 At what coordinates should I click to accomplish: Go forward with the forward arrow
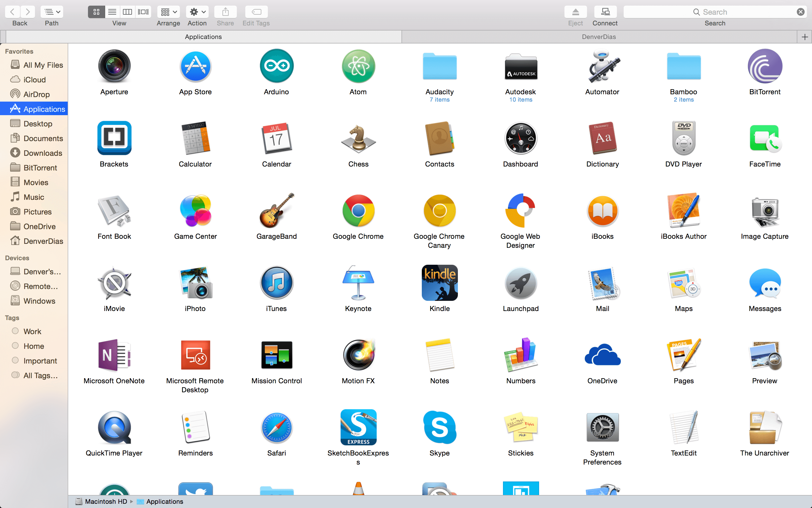(x=28, y=12)
